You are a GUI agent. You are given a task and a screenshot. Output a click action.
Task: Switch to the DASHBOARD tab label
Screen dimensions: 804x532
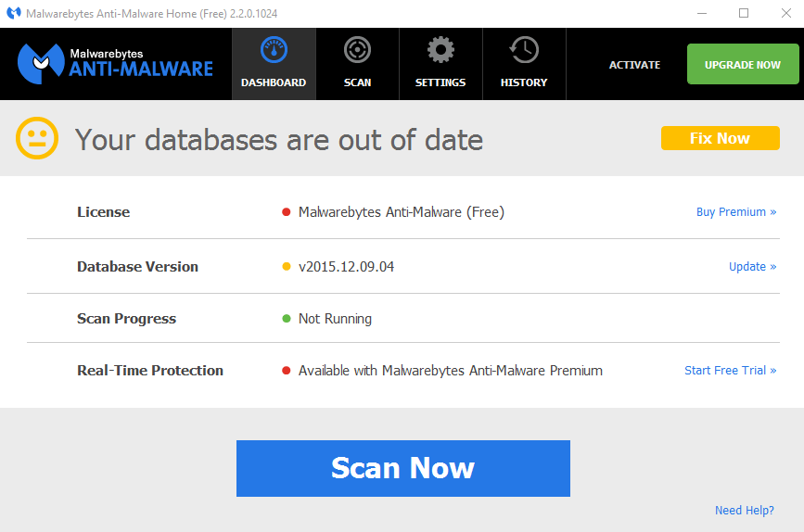pos(274,82)
